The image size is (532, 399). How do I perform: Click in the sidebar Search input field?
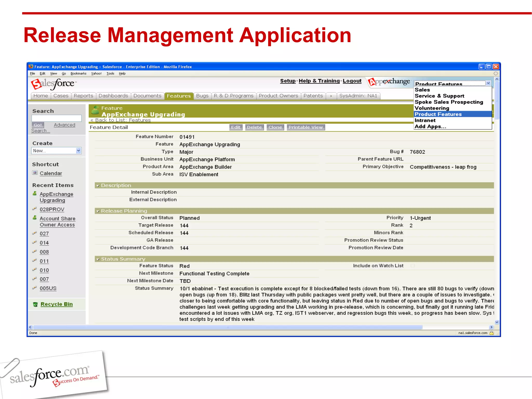(x=56, y=118)
